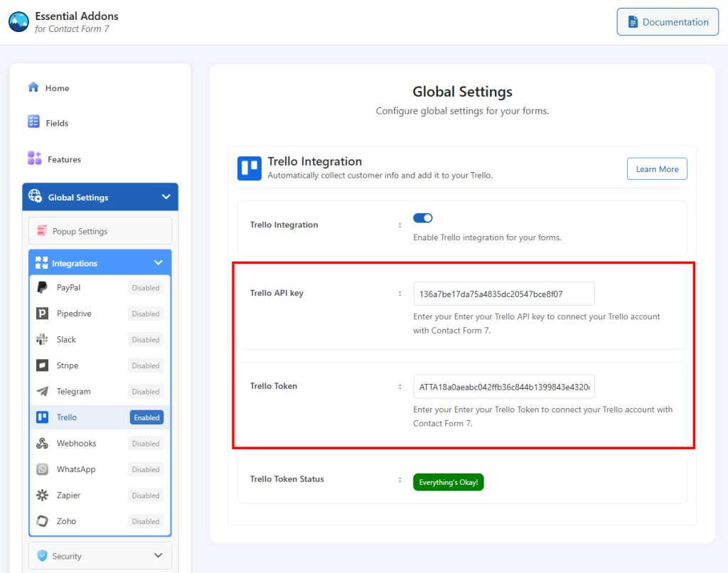The image size is (728, 573).
Task: Click WhatsApp Disabled status badge
Action: pos(145,470)
